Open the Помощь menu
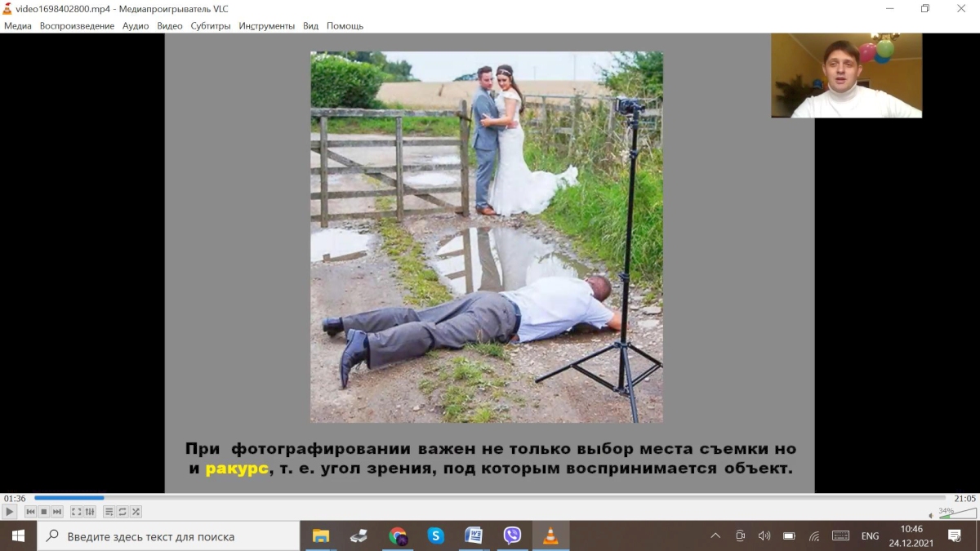Screen dimensions: 980x551 (x=345, y=26)
